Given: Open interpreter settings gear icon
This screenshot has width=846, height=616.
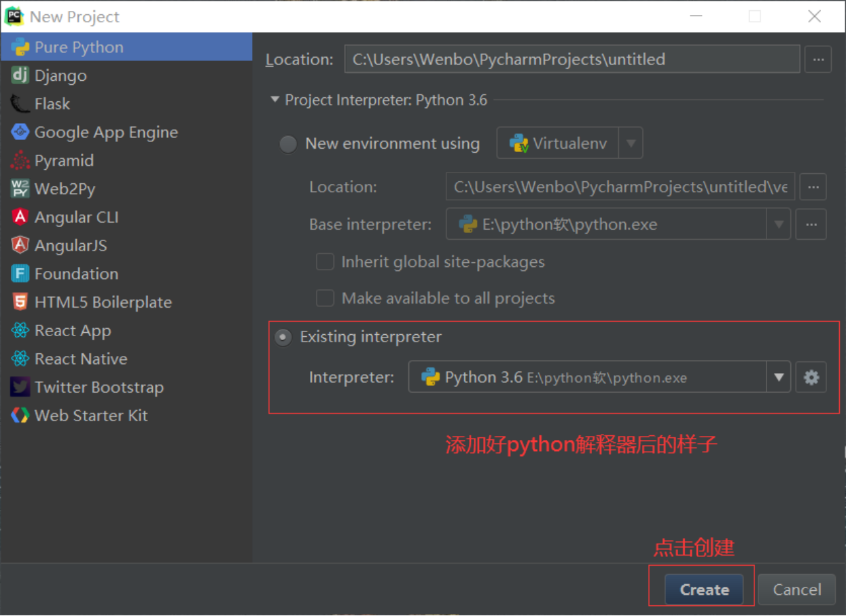Looking at the screenshot, I should tap(811, 377).
